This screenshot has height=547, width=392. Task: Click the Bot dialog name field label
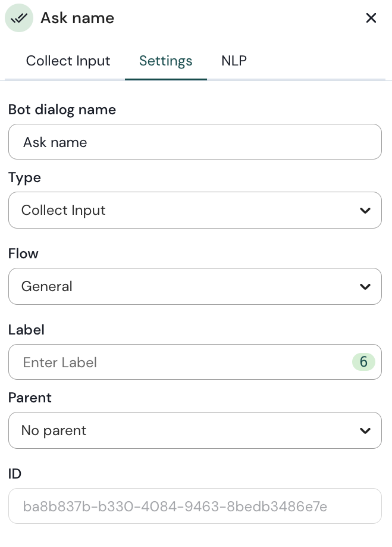click(x=62, y=110)
